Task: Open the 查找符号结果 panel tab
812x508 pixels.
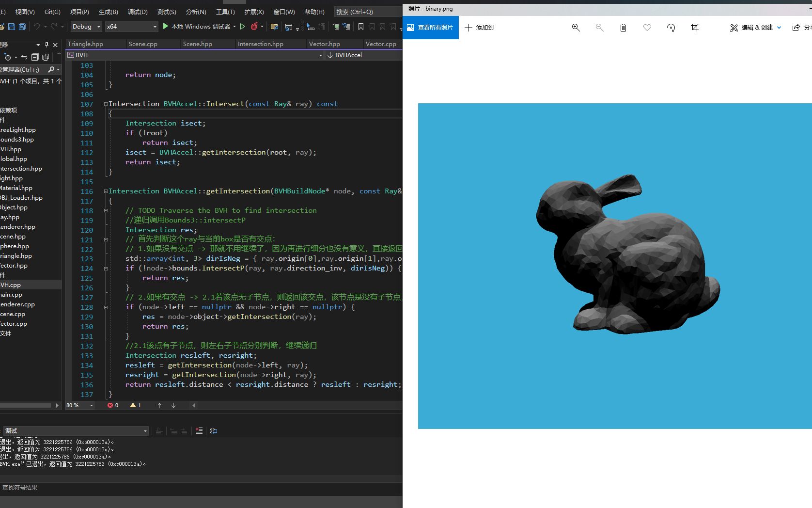Action: [20, 488]
